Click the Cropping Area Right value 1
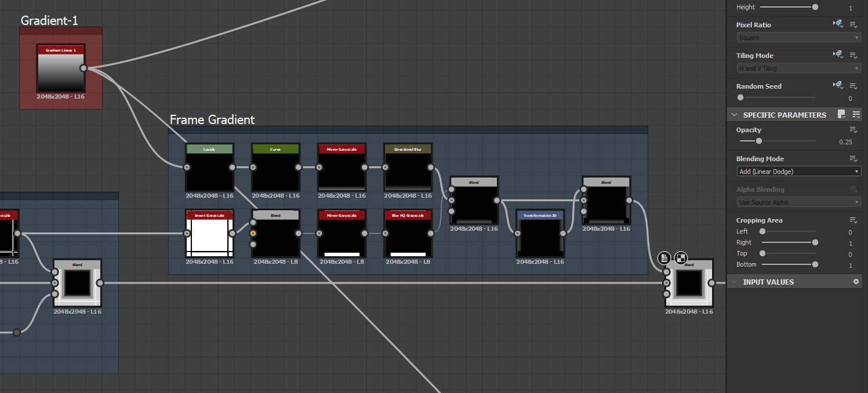Image resolution: width=868 pixels, height=393 pixels. 851,243
